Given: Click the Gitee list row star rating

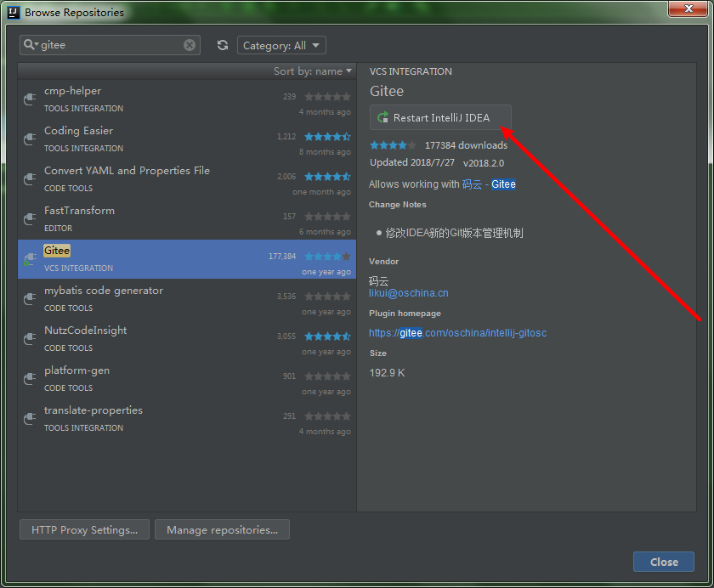Looking at the screenshot, I should (x=327, y=257).
